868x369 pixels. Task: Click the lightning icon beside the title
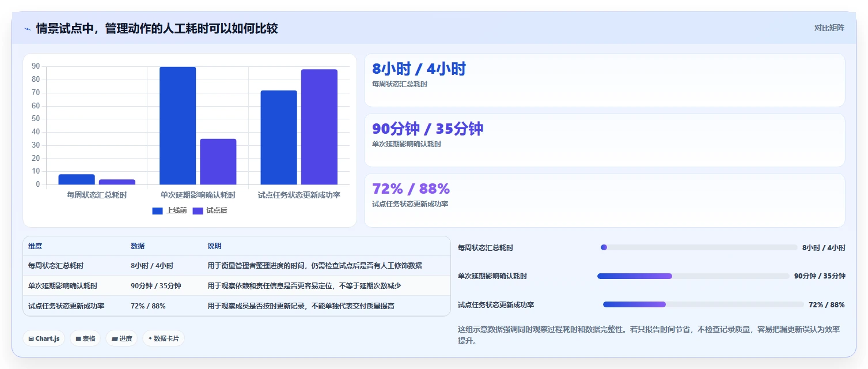[x=27, y=29]
